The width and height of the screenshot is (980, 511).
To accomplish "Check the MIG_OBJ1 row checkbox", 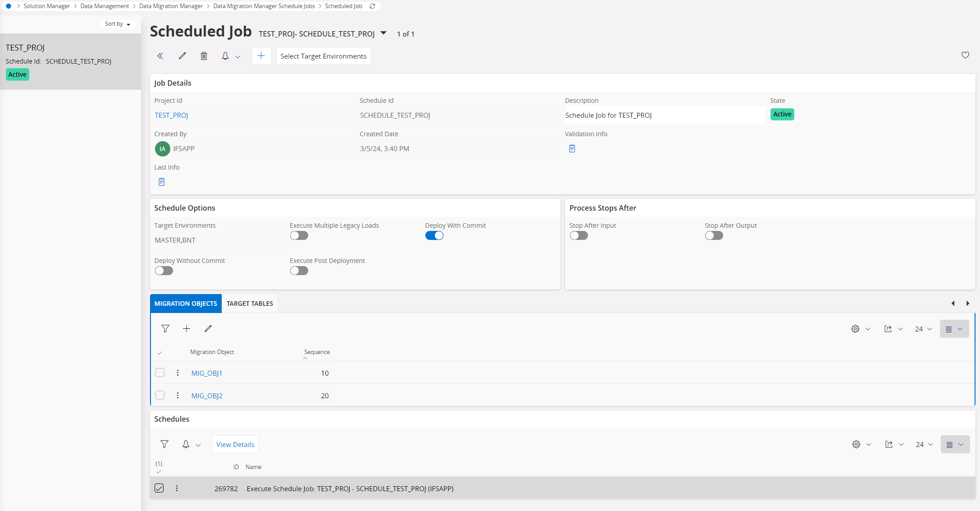I will click(x=160, y=373).
